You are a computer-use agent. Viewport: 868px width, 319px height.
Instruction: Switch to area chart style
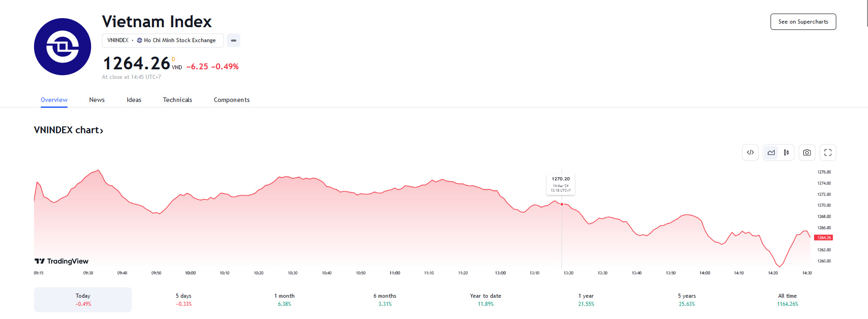coord(771,153)
